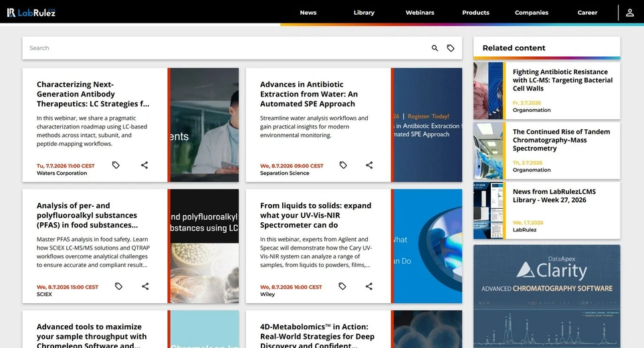Click tag icon on Wiley webinar card

point(342,286)
